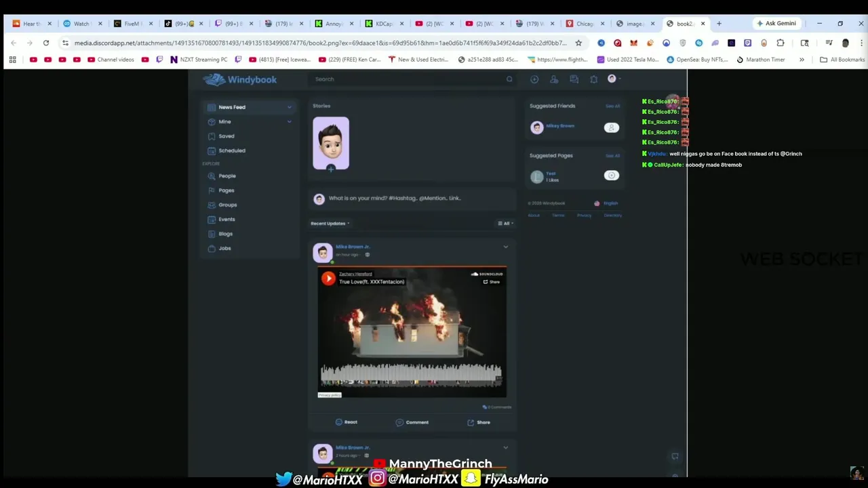Viewport: 868px width, 488px height.
Task: Click the About footer link
Action: tap(534, 216)
